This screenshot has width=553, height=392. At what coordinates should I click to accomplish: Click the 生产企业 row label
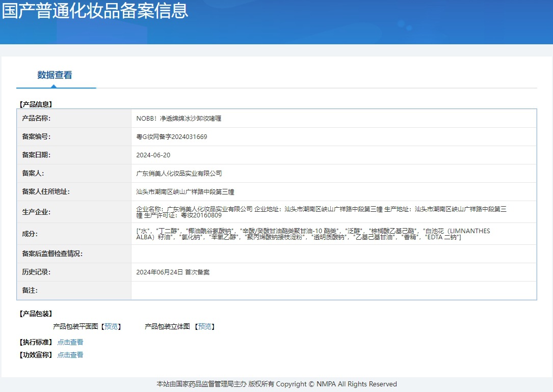tap(36, 212)
